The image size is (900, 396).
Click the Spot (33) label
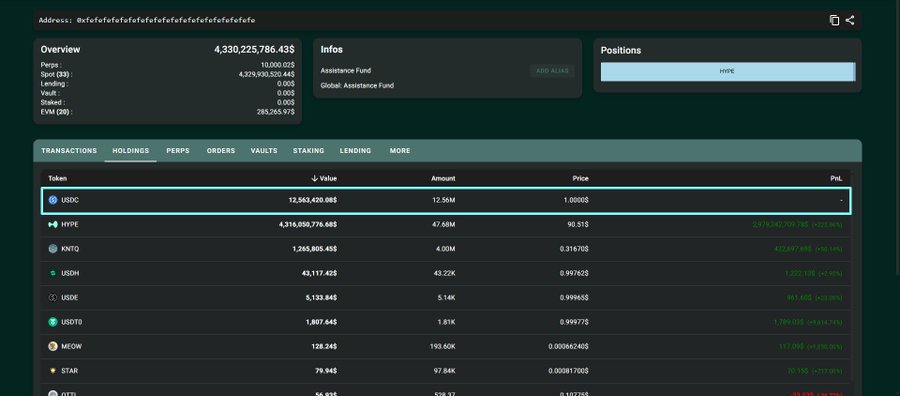tap(56, 75)
